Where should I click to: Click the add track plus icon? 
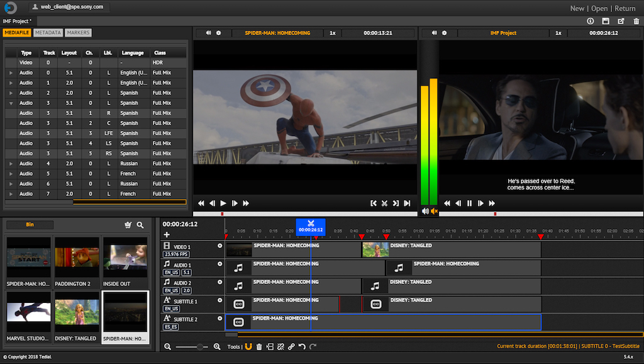click(167, 235)
